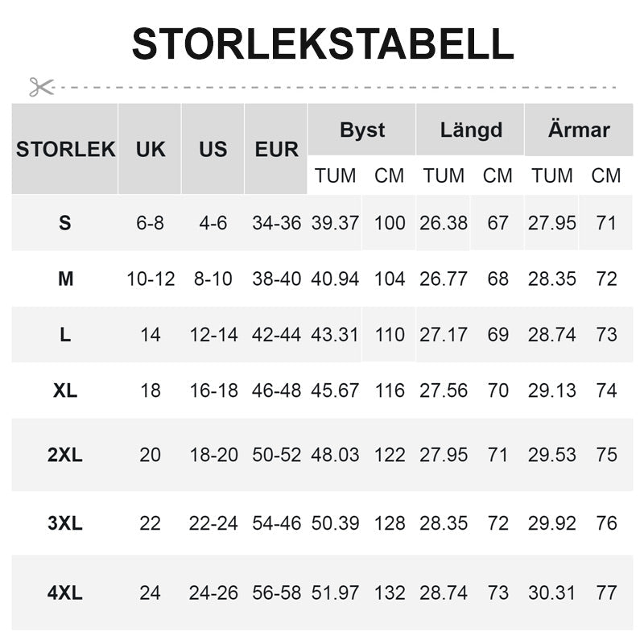Select the Ärmar header cell

579,130
